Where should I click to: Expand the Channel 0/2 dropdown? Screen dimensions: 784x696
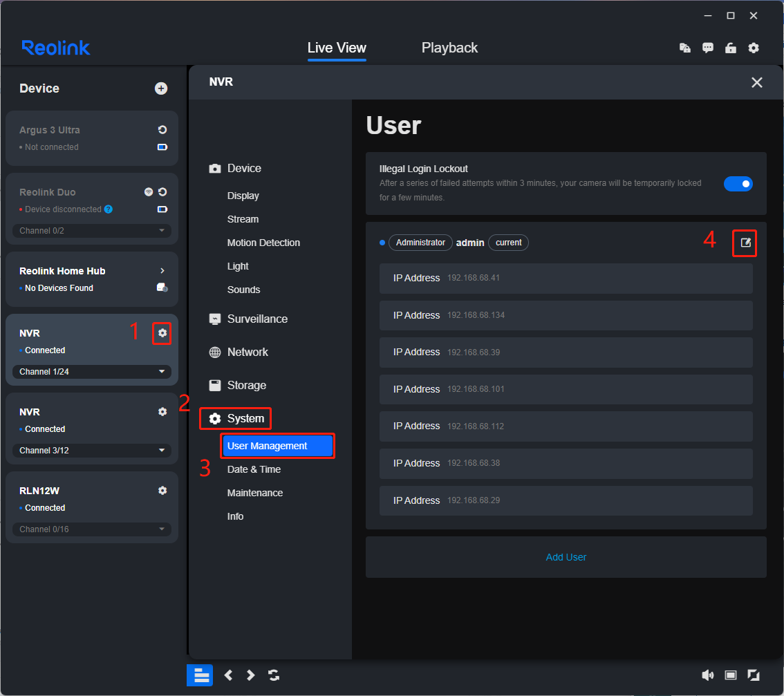click(92, 230)
